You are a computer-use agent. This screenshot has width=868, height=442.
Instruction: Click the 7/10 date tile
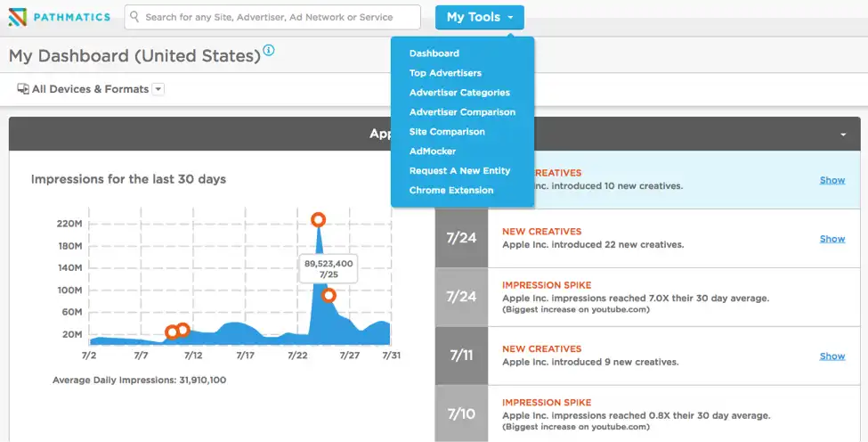coord(462,413)
